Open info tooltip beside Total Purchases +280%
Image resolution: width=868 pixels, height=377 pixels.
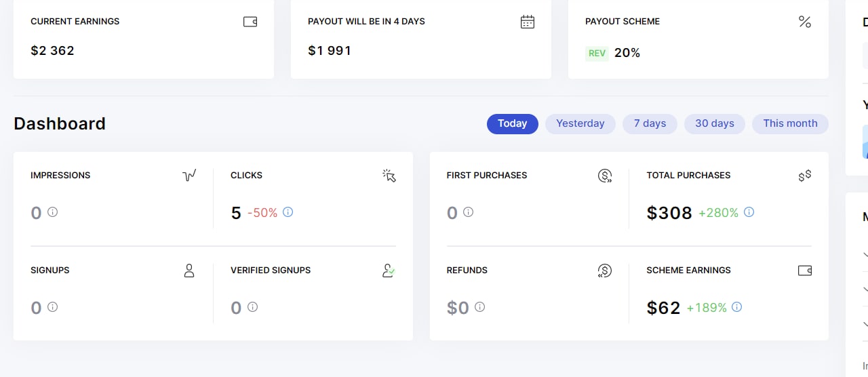click(x=749, y=212)
